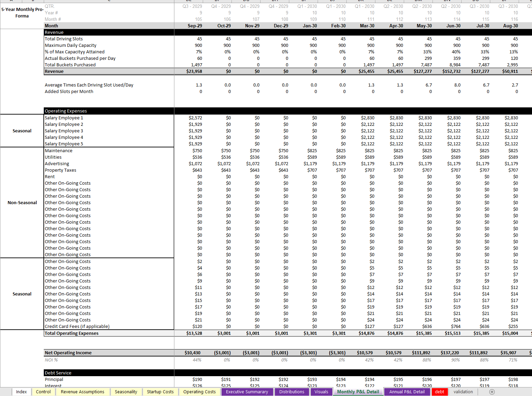
Task: Select the Oct-29 month header cell
Action: [224, 26]
